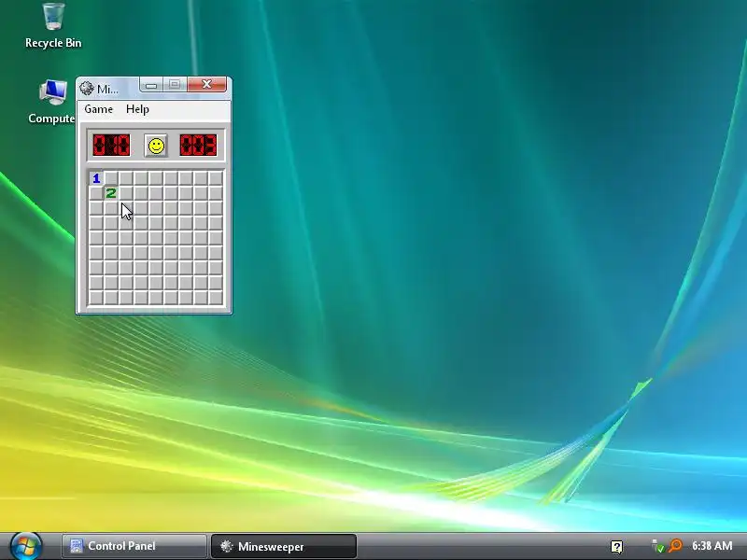
Task: Click the revealed blue 1 cell
Action: [96, 178]
